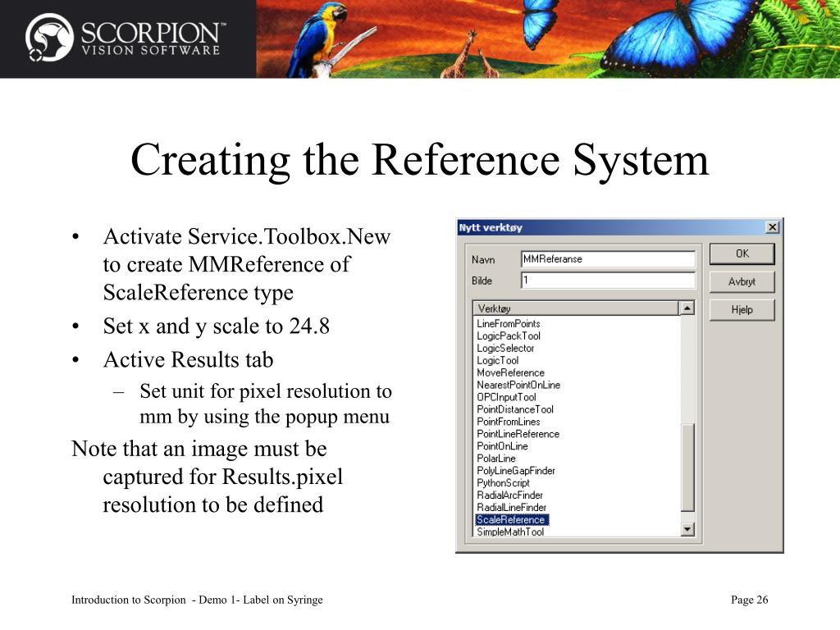The image size is (840, 630).
Task: Select the LineFromPoints tool entry
Action: (x=509, y=324)
